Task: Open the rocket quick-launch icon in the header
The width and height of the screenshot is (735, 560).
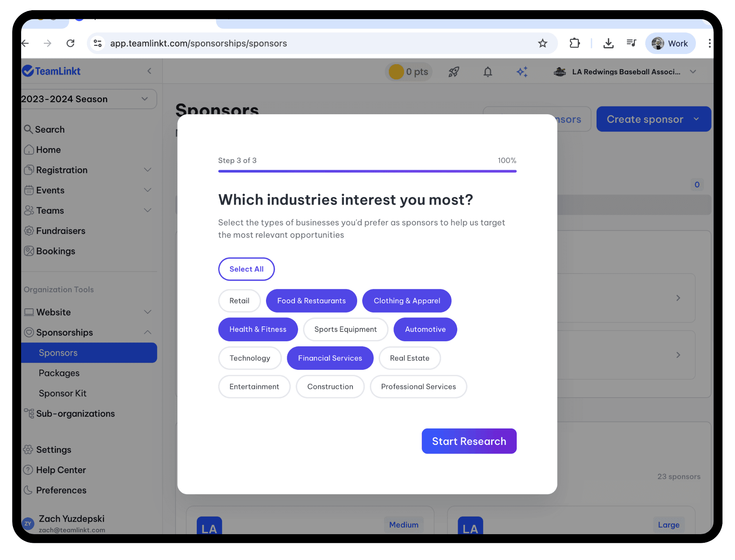Action: [x=453, y=72]
